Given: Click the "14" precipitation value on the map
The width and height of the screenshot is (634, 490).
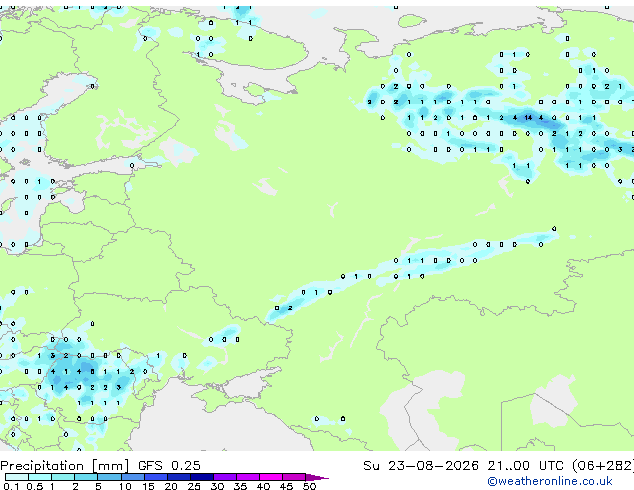Looking at the screenshot, I should point(528,118).
